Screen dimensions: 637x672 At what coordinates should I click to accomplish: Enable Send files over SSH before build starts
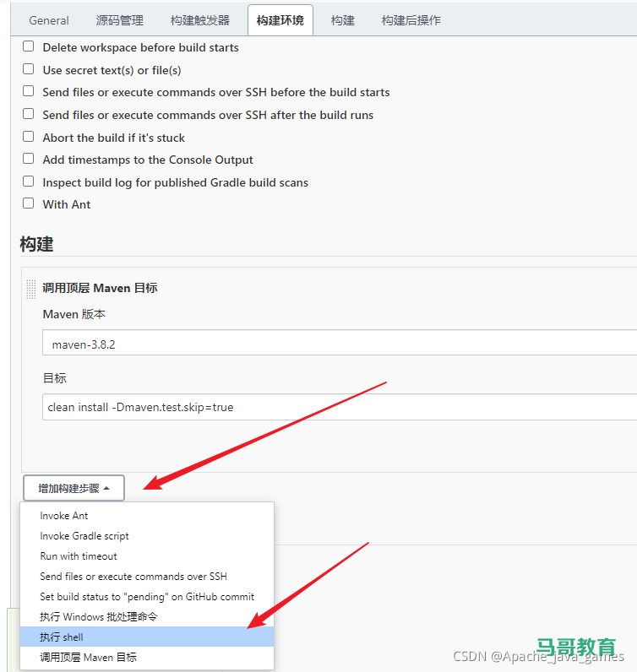point(29,91)
